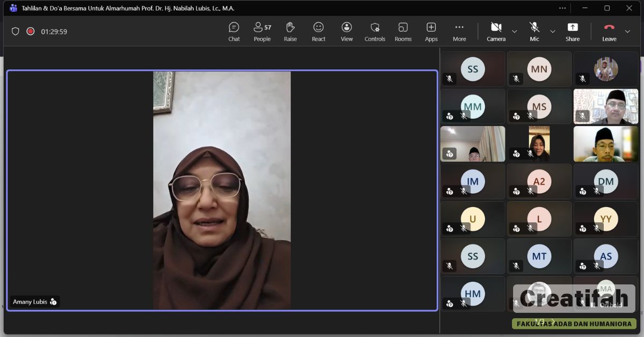This screenshot has width=644, height=337.
Task: Click the red recording indicator
Action: point(31,32)
